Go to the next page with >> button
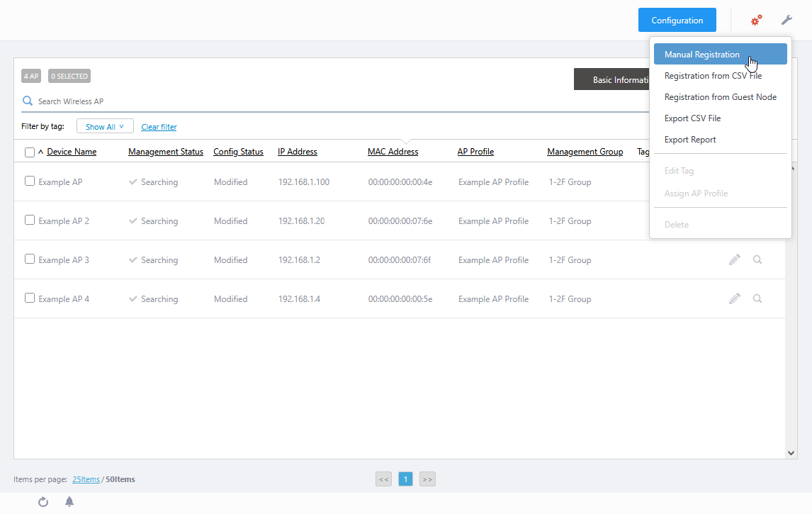Screen dimensions: 812x514 coord(427,479)
